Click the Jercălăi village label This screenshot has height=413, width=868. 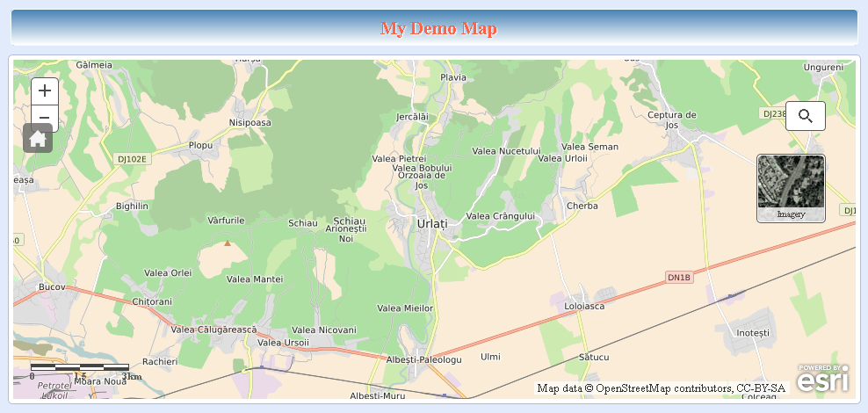412,117
